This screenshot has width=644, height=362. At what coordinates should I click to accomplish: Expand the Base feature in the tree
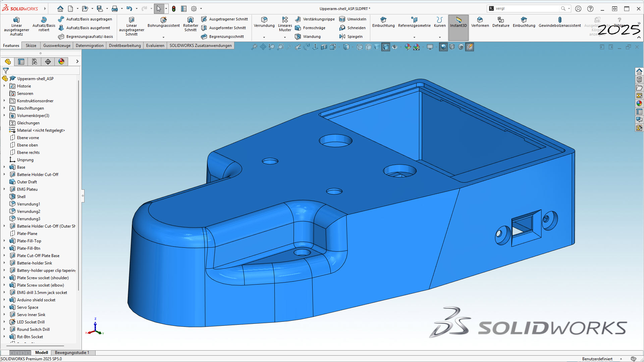(4, 167)
